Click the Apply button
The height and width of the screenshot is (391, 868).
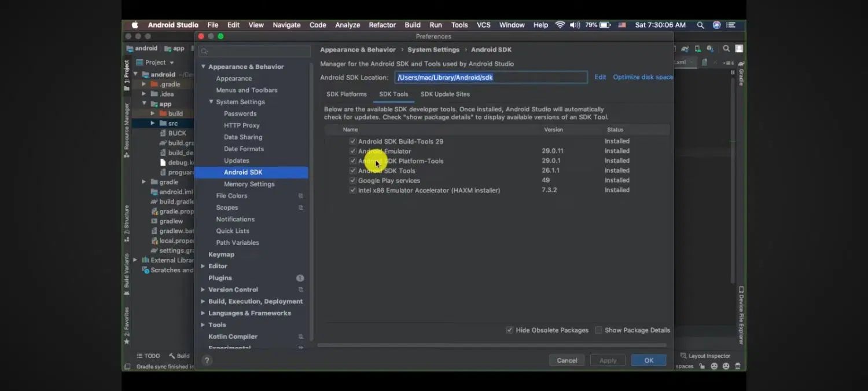[x=608, y=360]
